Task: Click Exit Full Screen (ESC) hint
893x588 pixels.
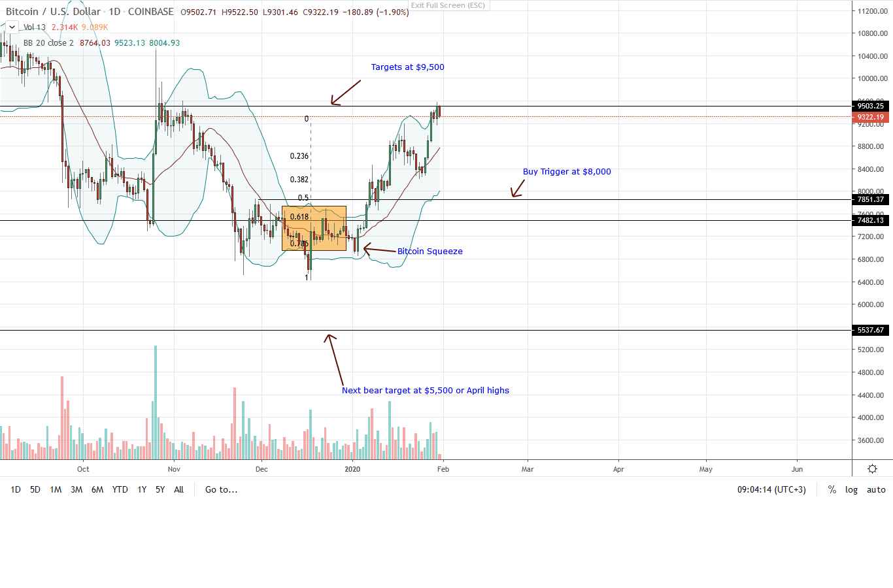Action: pos(448,5)
